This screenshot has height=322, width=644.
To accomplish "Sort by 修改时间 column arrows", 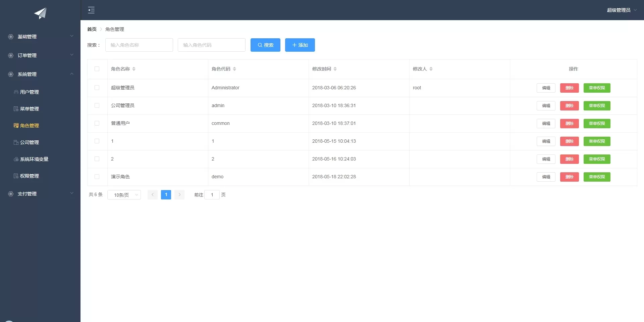I will (x=335, y=69).
